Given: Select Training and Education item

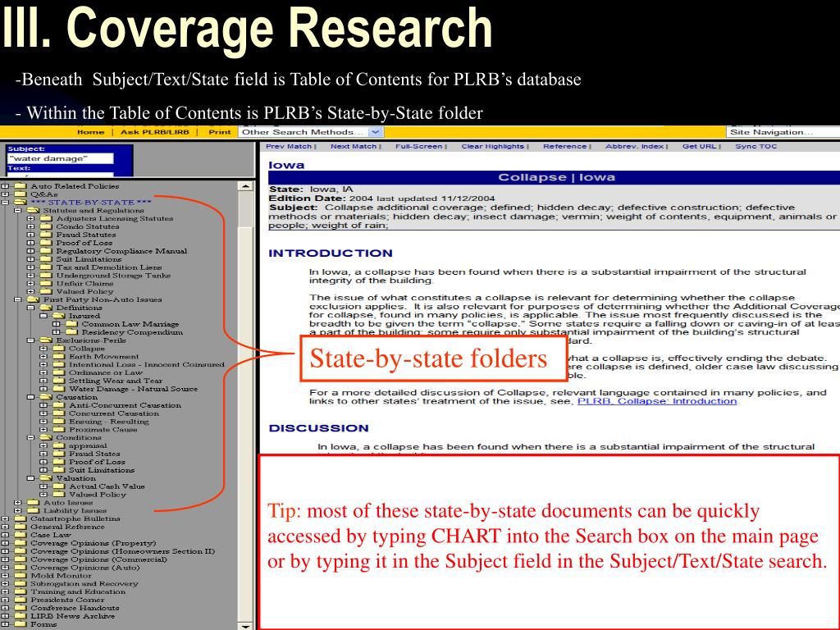Looking at the screenshot, I should 78,591.
